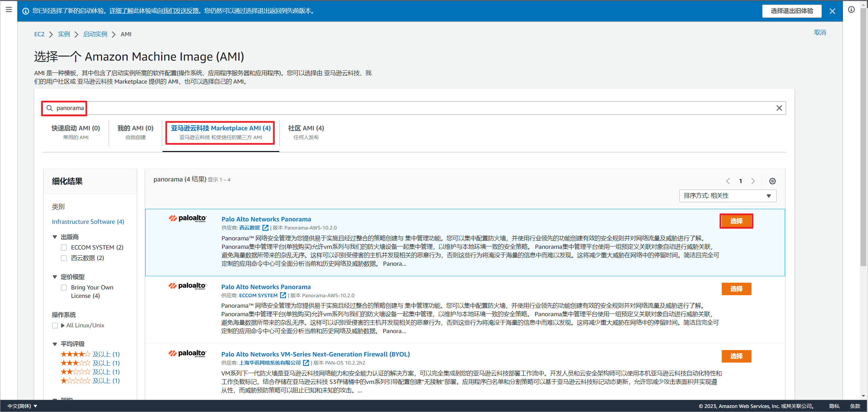Click 西云数据 vendor link
This screenshot has height=412, width=868.
(249, 228)
